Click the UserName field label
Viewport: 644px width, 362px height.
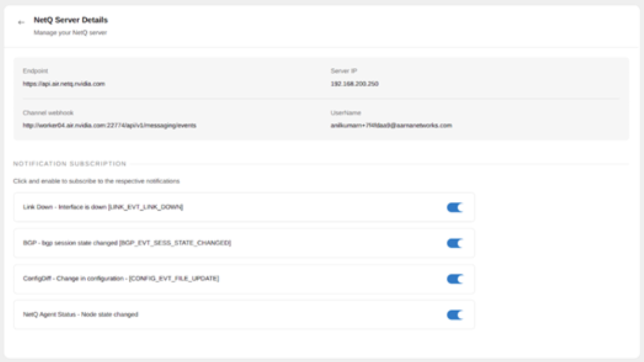[346, 113]
